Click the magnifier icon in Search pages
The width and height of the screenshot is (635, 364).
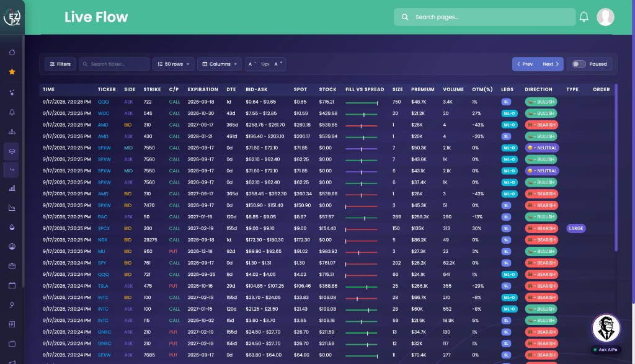click(404, 17)
